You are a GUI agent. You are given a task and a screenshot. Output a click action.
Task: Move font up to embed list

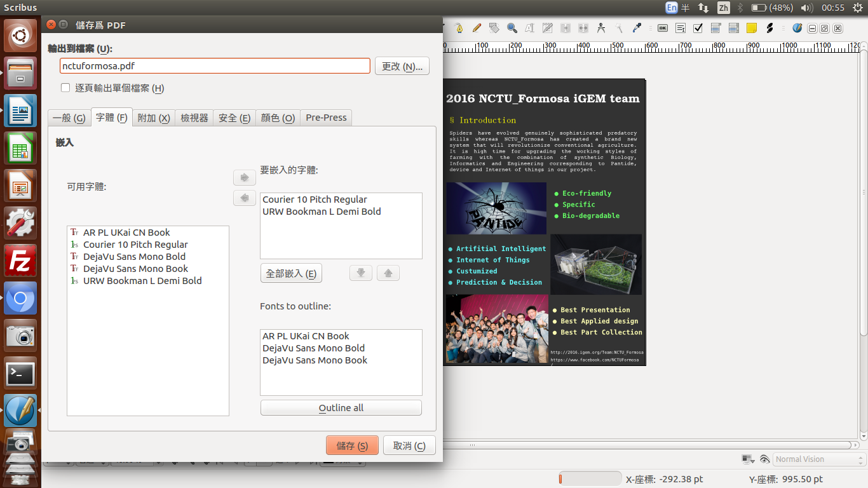388,273
